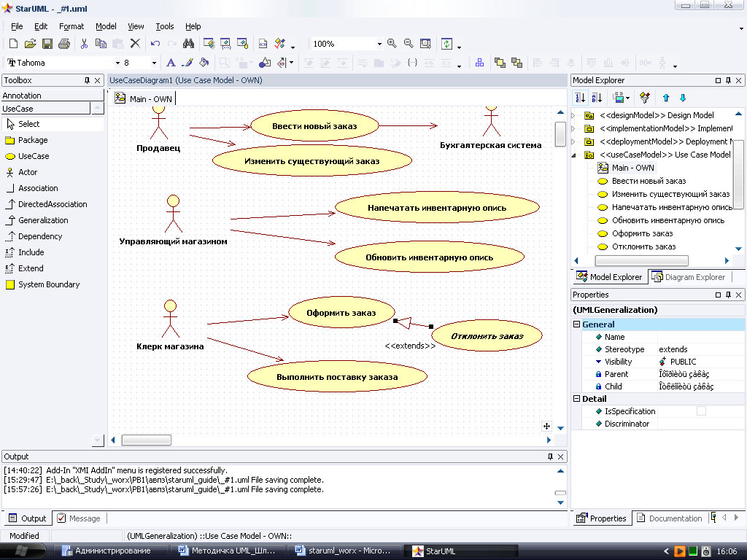Open the File menu
The image size is (747, 560).
point(17,26)
